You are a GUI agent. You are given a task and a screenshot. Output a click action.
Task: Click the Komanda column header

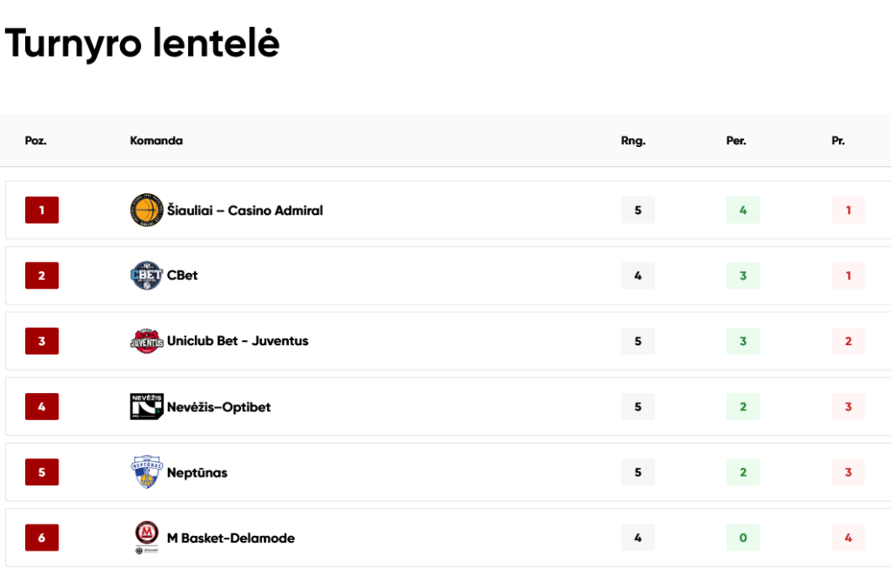(x=157, y=141)
